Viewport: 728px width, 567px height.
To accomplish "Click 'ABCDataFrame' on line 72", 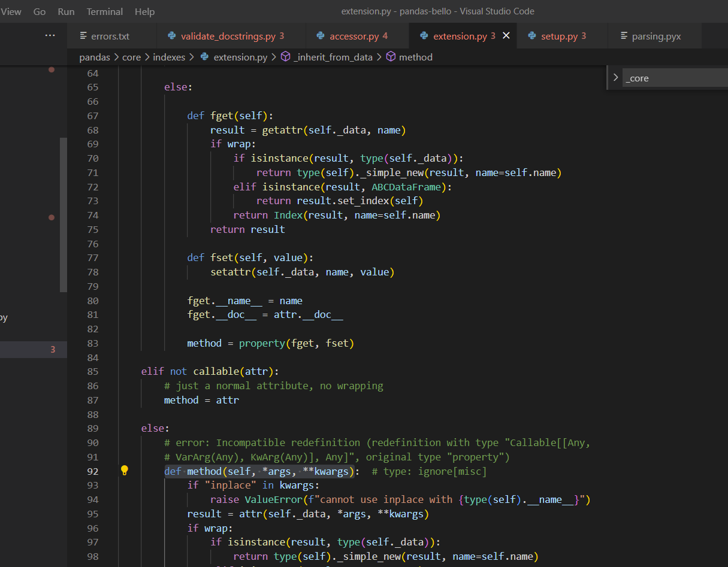I will click(406, 187).
